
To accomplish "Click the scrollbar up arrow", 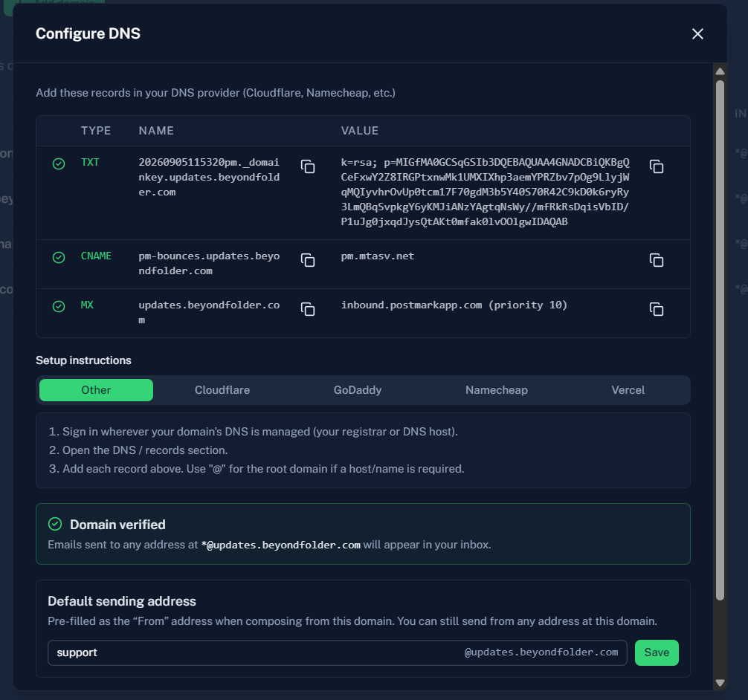I will point(720,71).
